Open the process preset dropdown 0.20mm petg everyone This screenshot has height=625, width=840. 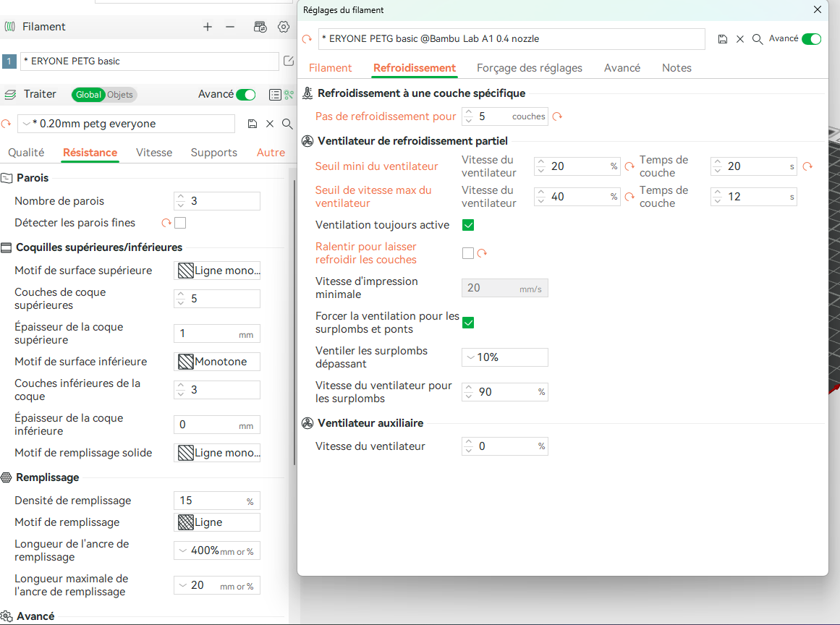127,124
